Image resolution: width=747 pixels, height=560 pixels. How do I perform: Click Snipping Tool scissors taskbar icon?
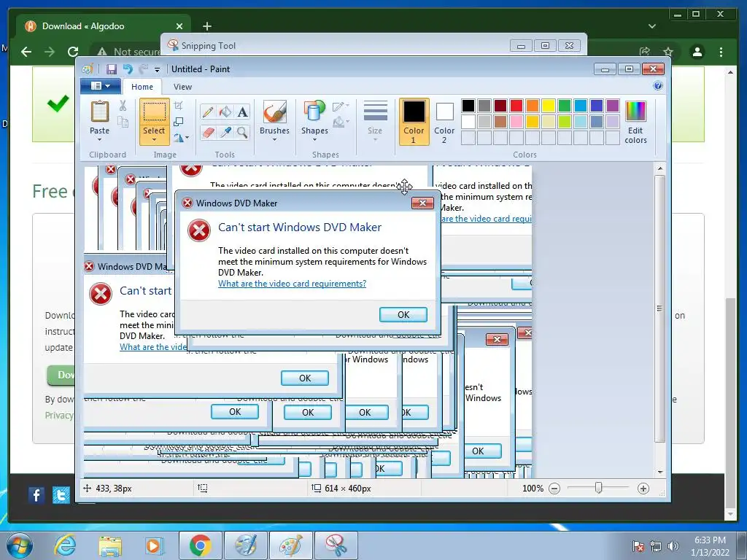[x=336, y=545]
